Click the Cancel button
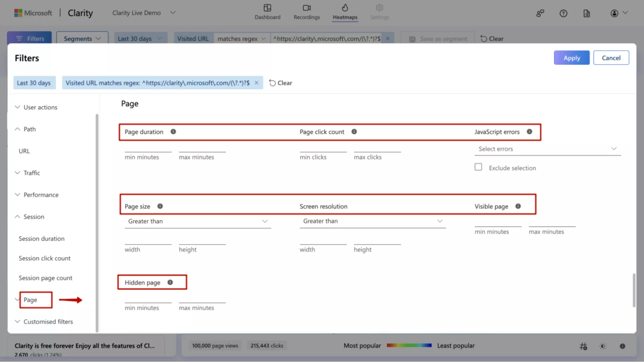Screen dimensions: 644x362 click(x=611, y=58)
